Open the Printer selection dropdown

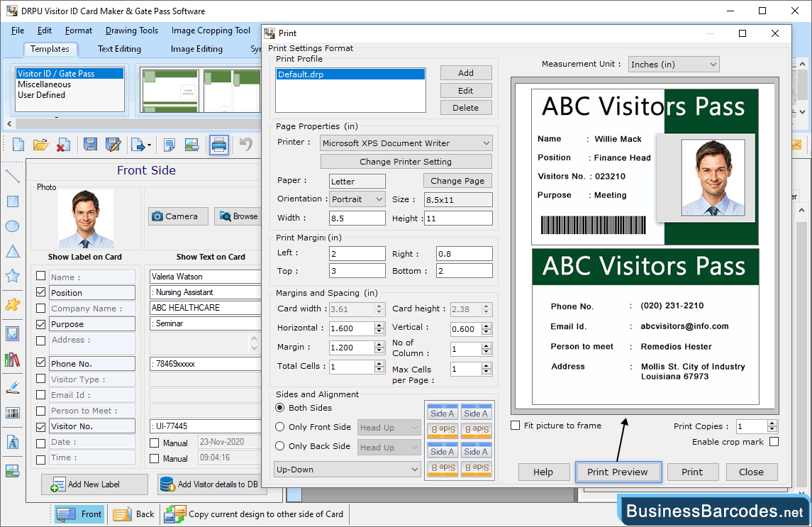(406, 143)
